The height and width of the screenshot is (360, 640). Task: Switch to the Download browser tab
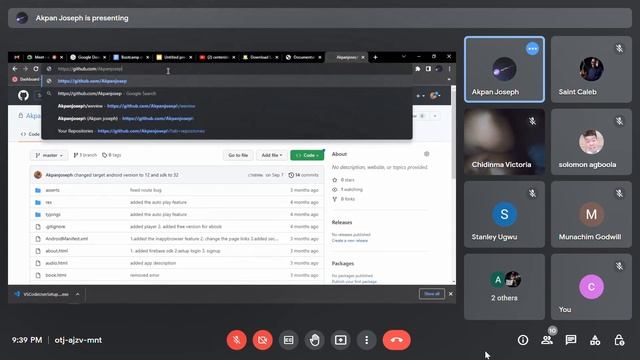260,57
